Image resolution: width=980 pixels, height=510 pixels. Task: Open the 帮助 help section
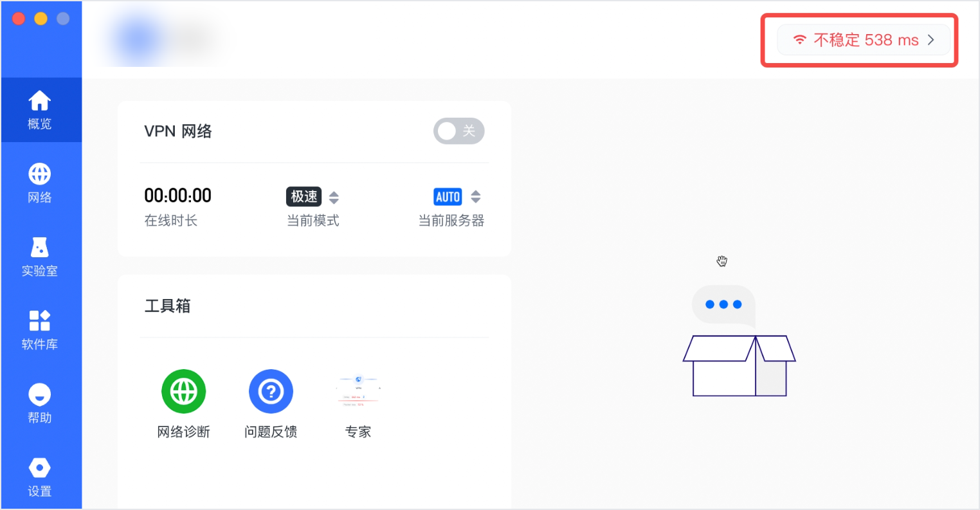coord(40,403)
